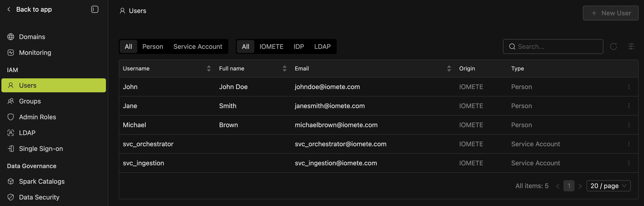The image size is (644, 206).
Task: Open actions menu for svc_ingestion row
Action: pos(628,163)
